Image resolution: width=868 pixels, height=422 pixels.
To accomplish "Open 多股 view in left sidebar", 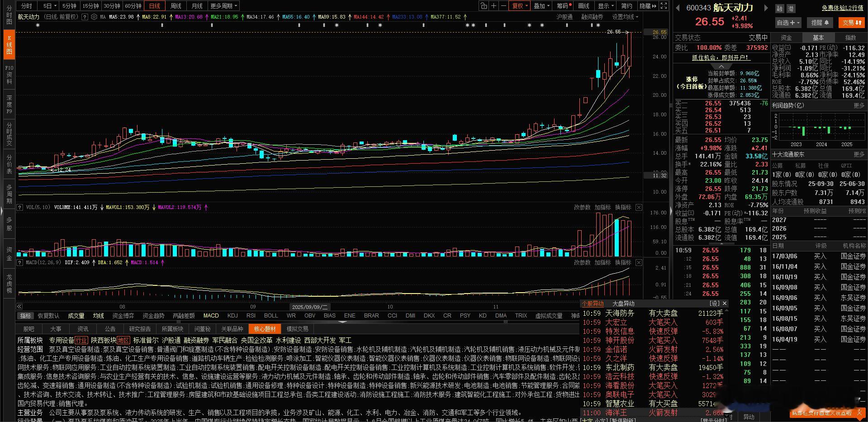I will (x=9, y=224).
